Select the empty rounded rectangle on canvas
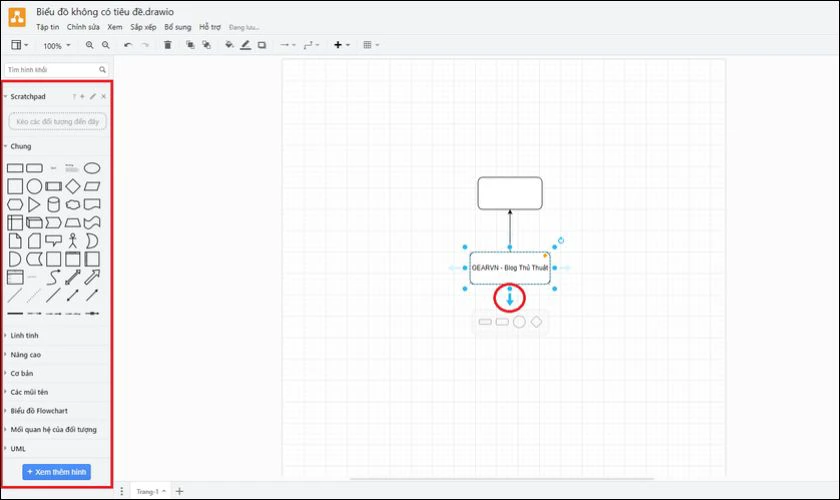This screenshot has height=500, width=840. 510,193
